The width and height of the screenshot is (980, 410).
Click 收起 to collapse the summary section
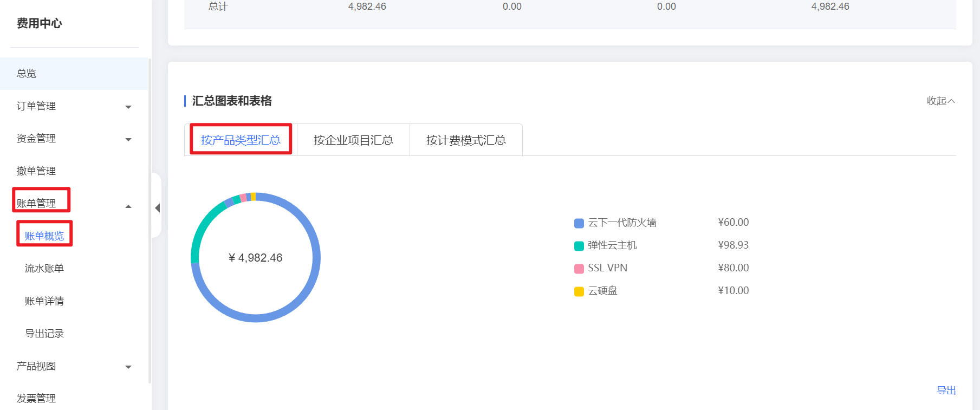pos(940,101)
